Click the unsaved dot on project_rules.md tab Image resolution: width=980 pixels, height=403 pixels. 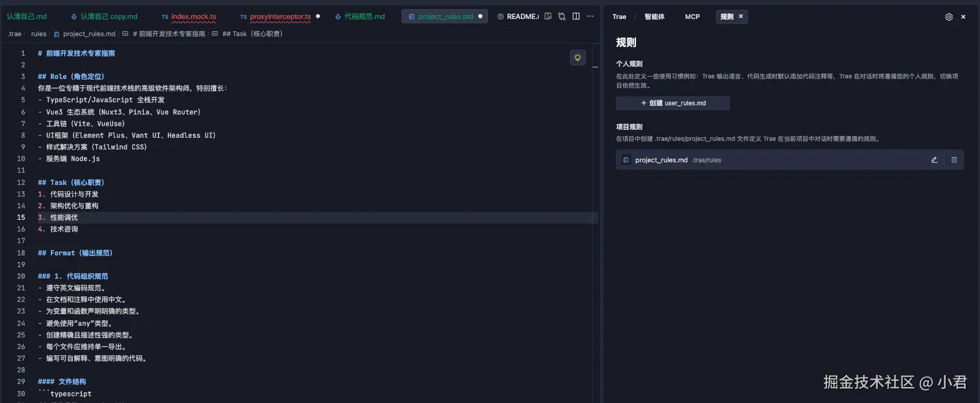click(x=480, y=17)
